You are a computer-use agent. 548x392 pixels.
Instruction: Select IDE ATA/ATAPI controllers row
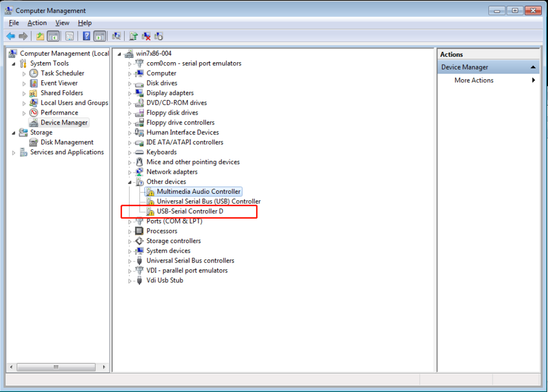[184, 142]
